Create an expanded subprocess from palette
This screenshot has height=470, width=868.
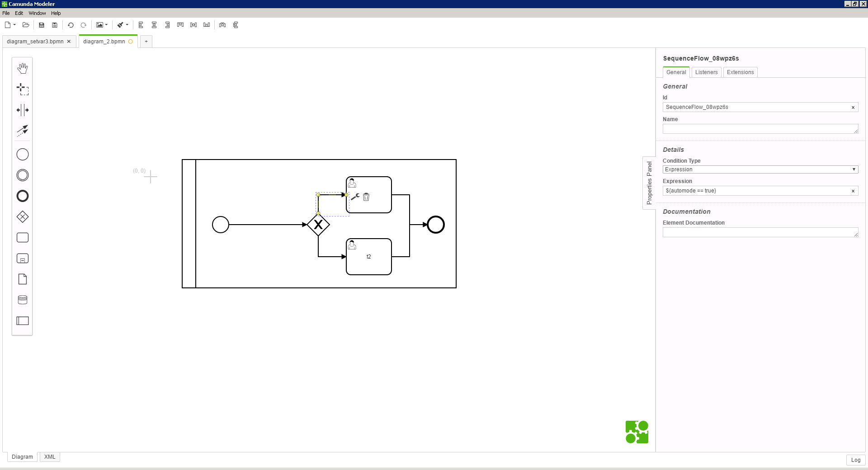(x=23, y=258)
